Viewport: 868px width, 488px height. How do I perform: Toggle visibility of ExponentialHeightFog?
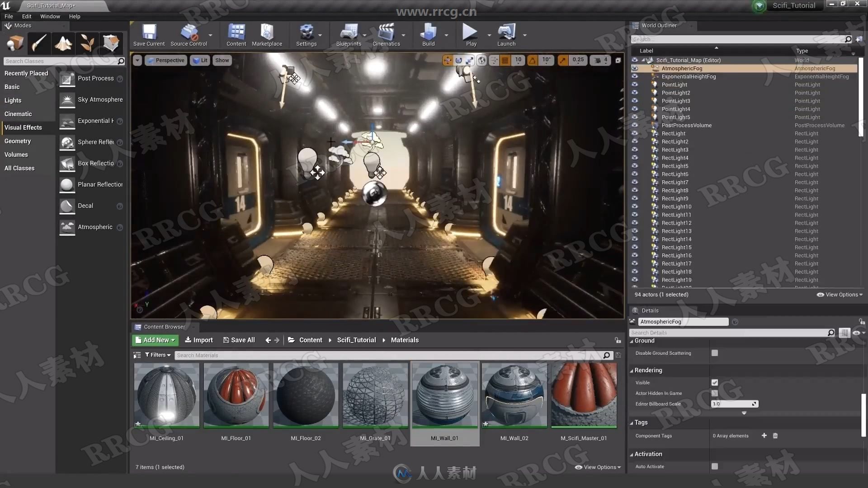click(x=634, y=76)
